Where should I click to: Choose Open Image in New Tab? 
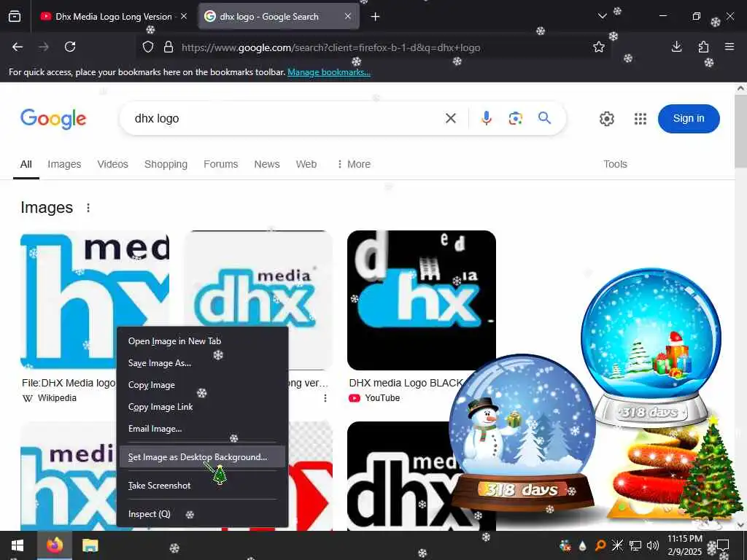pyautogui.click(x=203, y=341)
